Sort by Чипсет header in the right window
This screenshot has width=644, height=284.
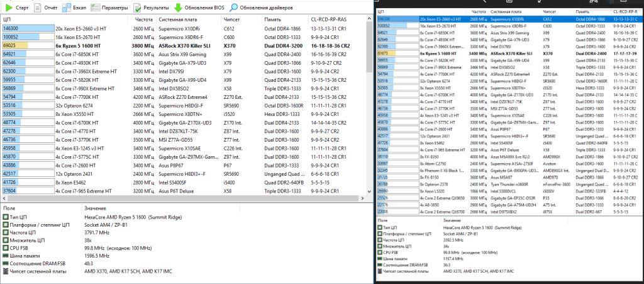click(x=549, y=13)
